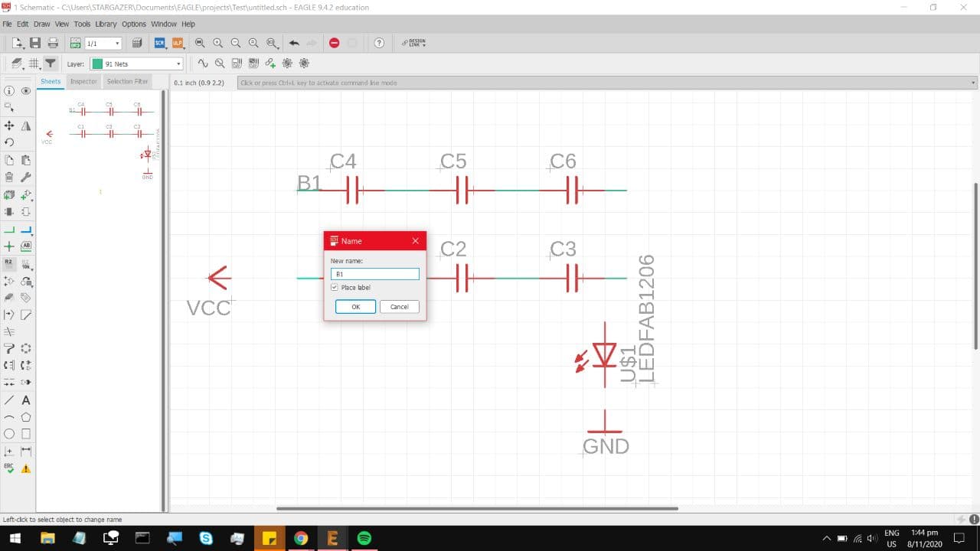Click Cancel in the Name dialog
The height and width of the screenshot is (551, 980).
pos(400,306)
